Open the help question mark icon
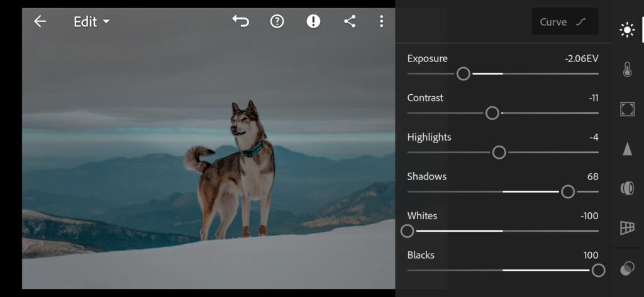This screenshot has height=297, width=644. [x=277, y=21]
